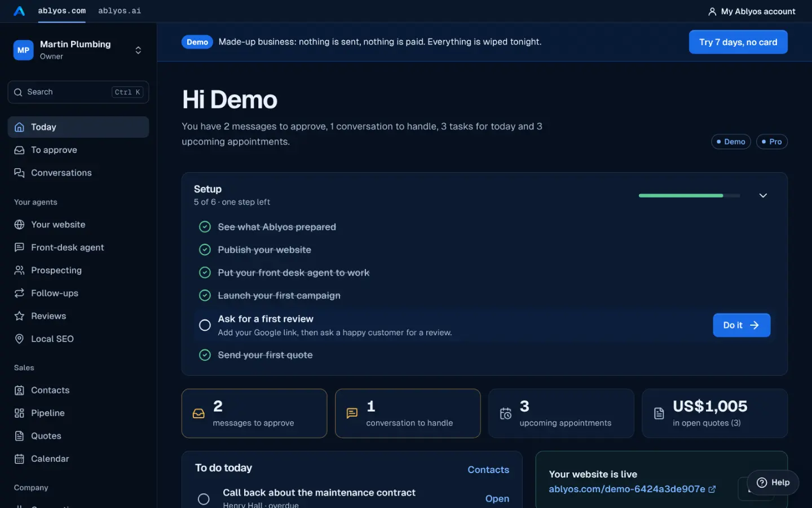Click the Calendar icon in sidebar
The width and height of the screenshot is (812, 508).
[19, 459]
